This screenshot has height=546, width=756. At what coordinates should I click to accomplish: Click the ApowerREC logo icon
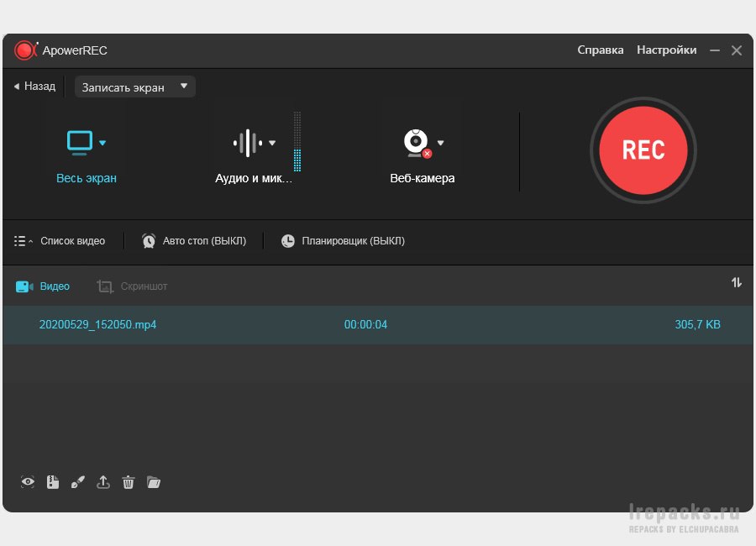(25, 50)
